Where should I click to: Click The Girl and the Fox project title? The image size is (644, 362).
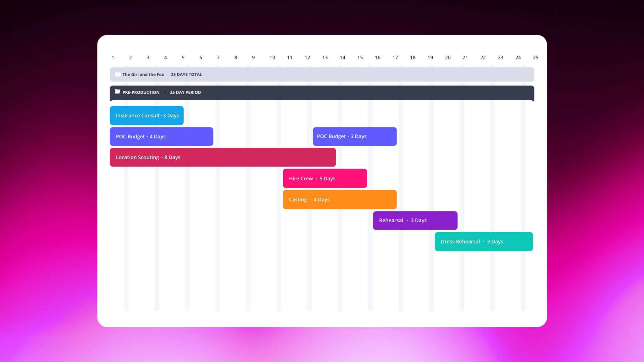coord(143,74)
